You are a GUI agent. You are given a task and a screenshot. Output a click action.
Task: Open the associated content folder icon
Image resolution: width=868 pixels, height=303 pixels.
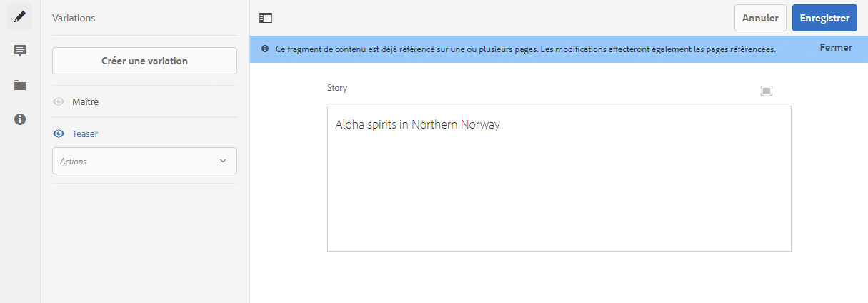pos(20,85)
